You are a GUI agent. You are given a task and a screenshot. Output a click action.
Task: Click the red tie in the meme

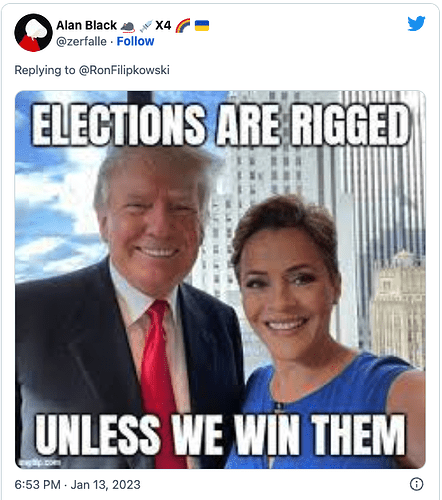pos(158,383)
